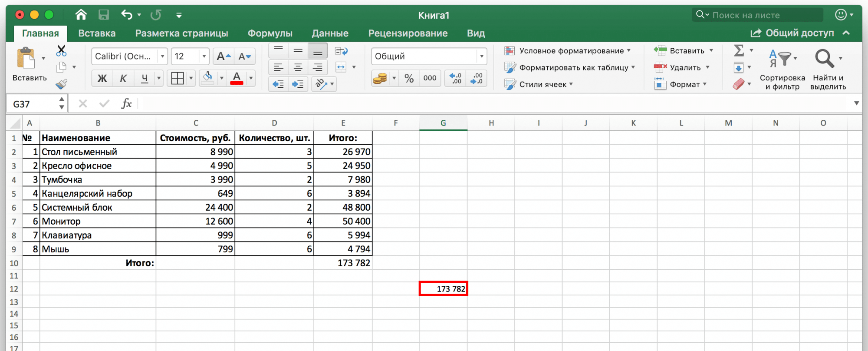The height and width of the screenshot is (351, 868).
Task: Click the Name Box showing G37
Action: click(33, 104)
